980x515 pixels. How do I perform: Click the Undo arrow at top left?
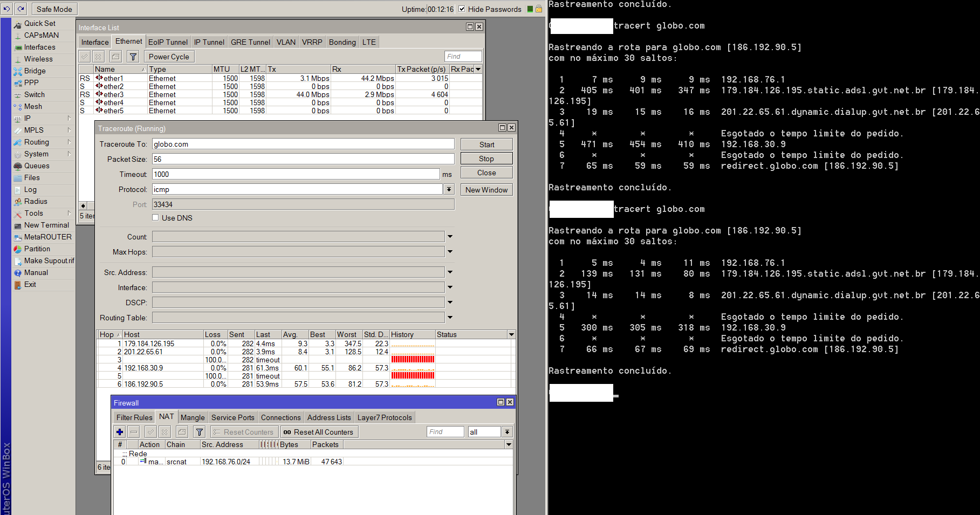(7, 9)
